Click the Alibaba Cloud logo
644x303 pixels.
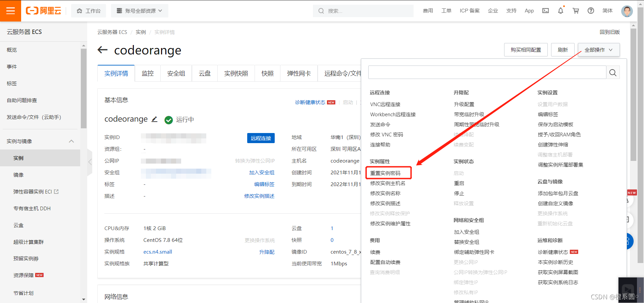pyautogui.click(x=44, y=11)
